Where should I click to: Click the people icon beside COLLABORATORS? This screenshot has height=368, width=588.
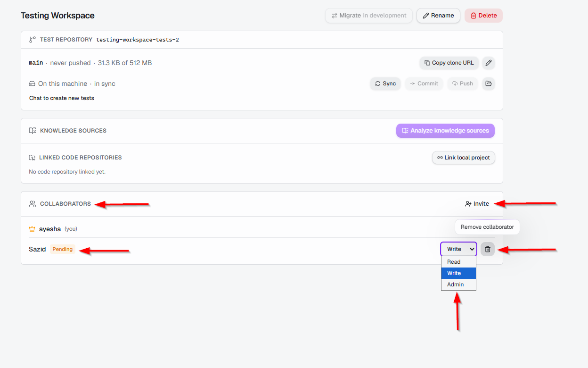click(x=33, y=204)
